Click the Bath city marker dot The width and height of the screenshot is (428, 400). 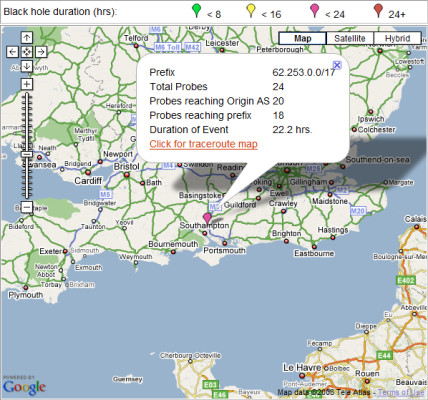click(x=142, y=183)
